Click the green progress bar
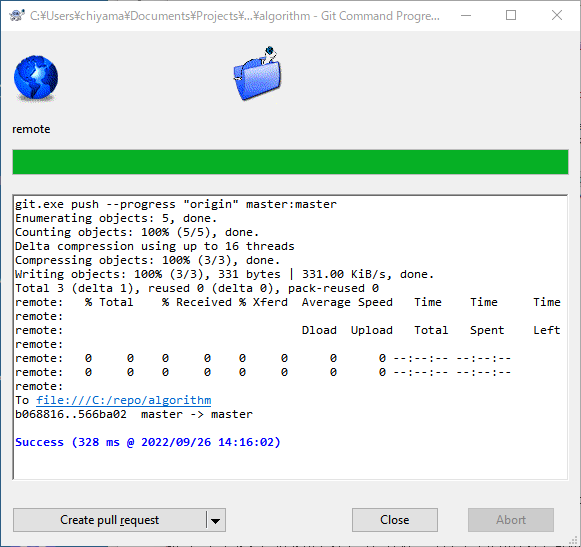This screenshot has width=581, height=547. click(x=290, y=162)
